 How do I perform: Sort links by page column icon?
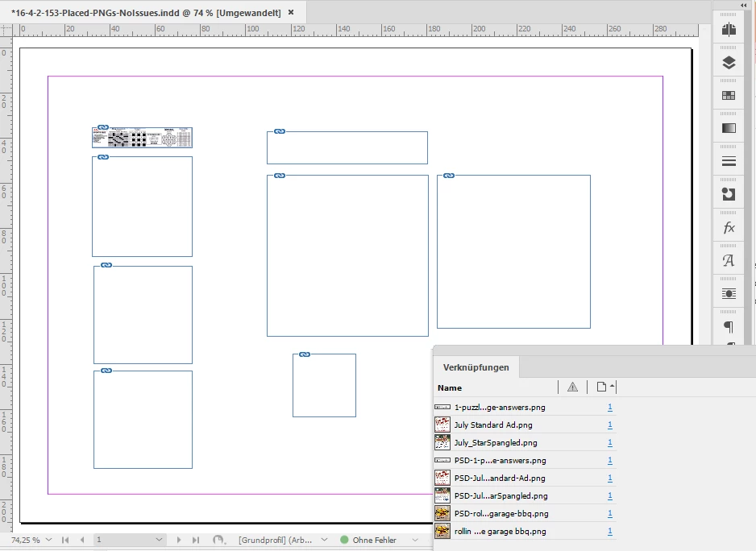click(x=601, y=387)
